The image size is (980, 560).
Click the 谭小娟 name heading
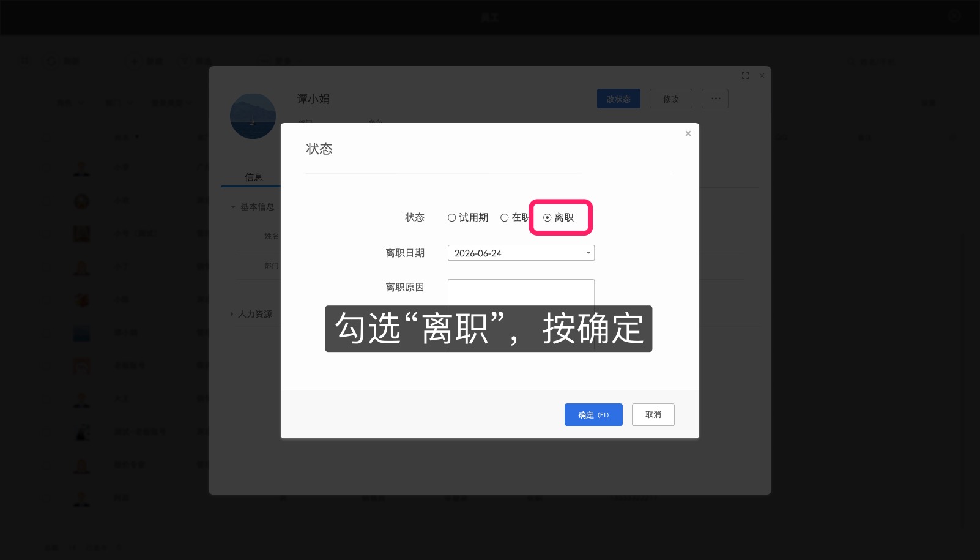pos(313,99)
